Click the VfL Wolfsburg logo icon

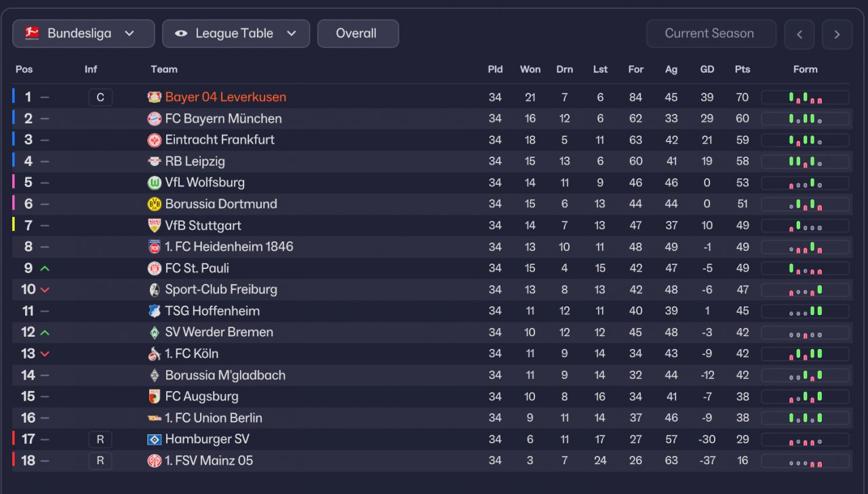(x=155, y=183)
